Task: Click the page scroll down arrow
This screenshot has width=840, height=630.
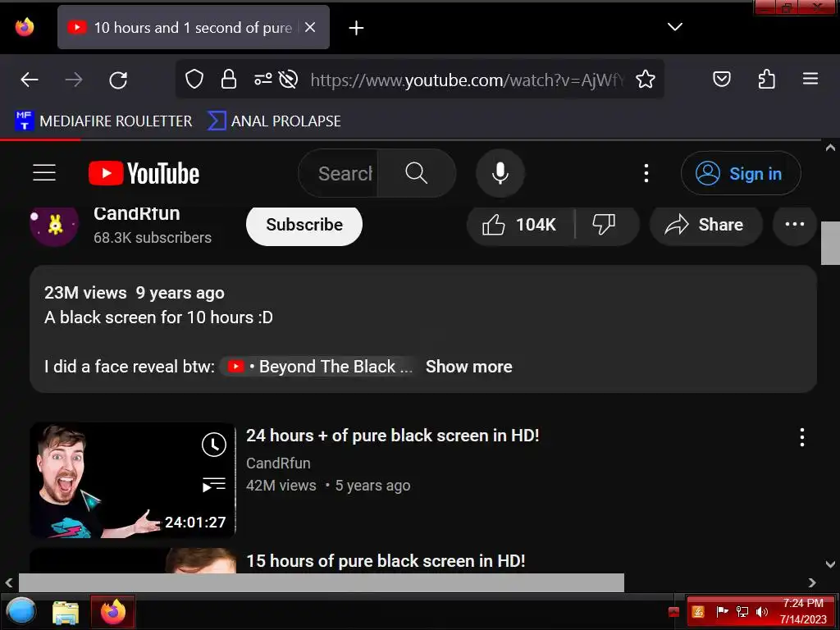Action: 830,564
